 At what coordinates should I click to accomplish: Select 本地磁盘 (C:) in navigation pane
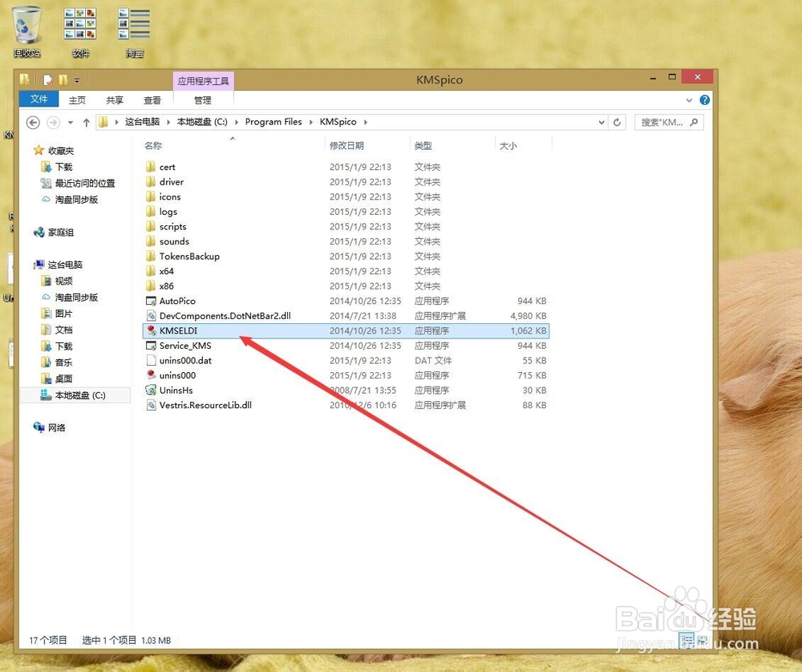(x=75, y=395)
